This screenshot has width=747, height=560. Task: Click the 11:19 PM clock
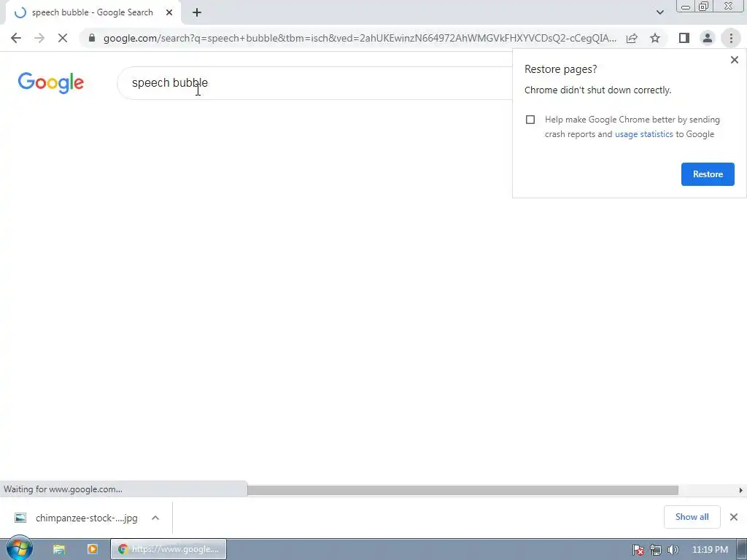[710, 550]
